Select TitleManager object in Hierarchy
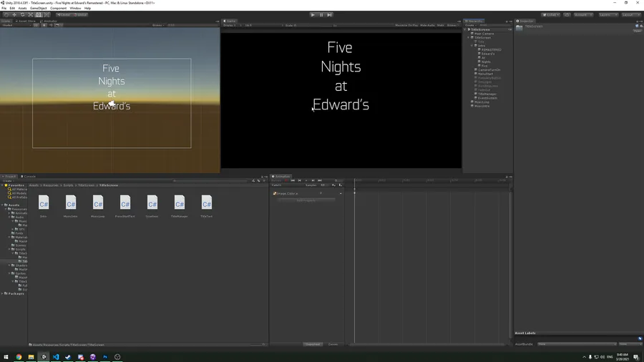The image size is (644, 362). pos(487,94)
